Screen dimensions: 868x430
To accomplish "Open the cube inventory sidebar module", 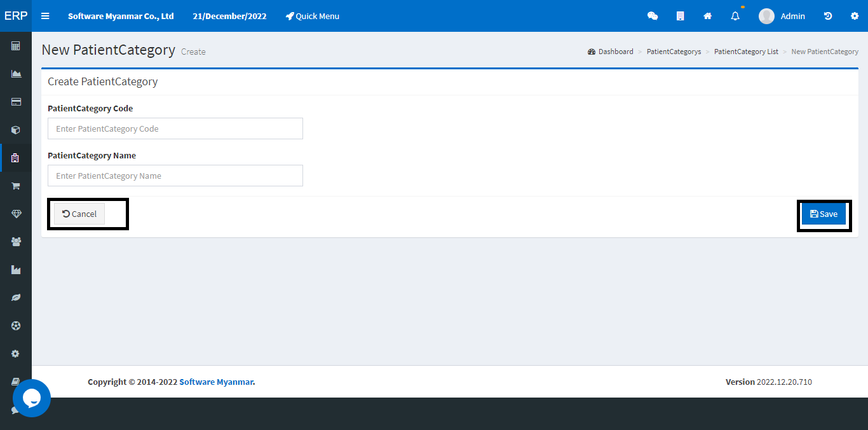I will pos(16,130).
